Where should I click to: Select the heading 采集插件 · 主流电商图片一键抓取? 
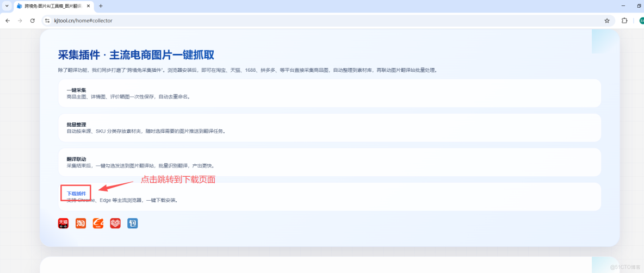click(x=136, y=55)
